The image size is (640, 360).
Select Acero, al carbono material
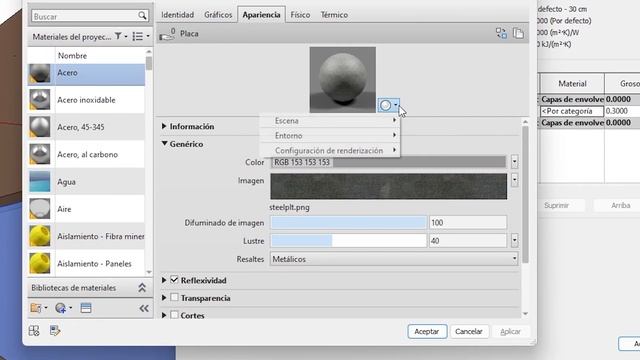[x=86, y=154]
